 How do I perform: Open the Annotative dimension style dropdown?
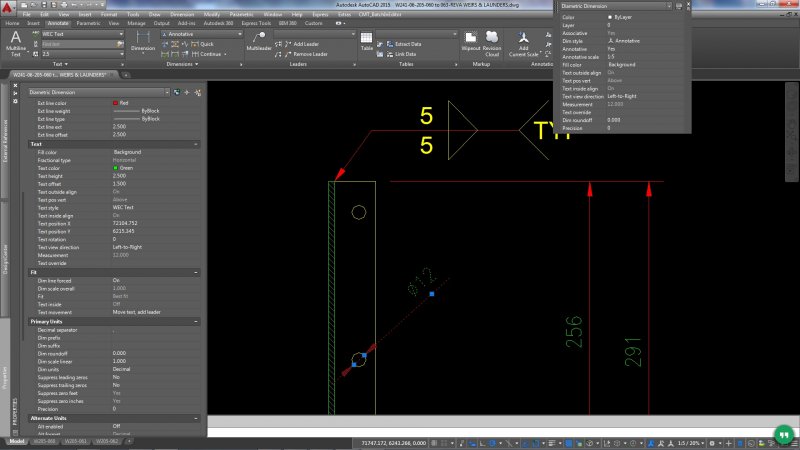click(x=202, y=34)
